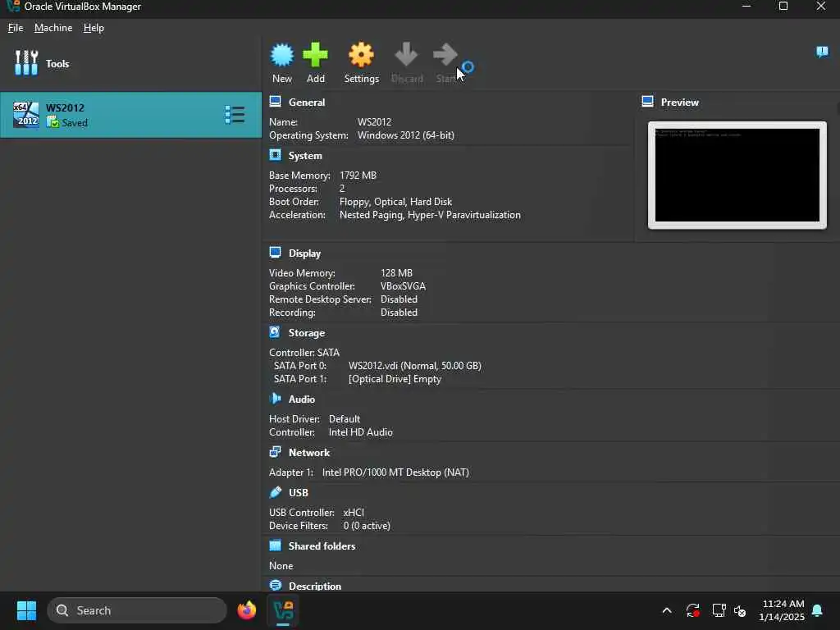The width and height of the screenshot is (840, 630).
Task: Click the General section icon
Action: click(x=276, y=101)
